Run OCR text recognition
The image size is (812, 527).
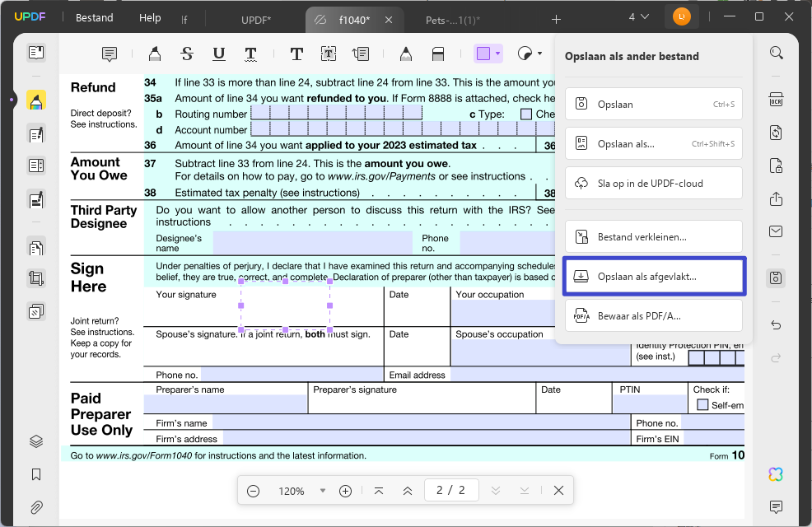pyautogui.click(x=776, y=100)
